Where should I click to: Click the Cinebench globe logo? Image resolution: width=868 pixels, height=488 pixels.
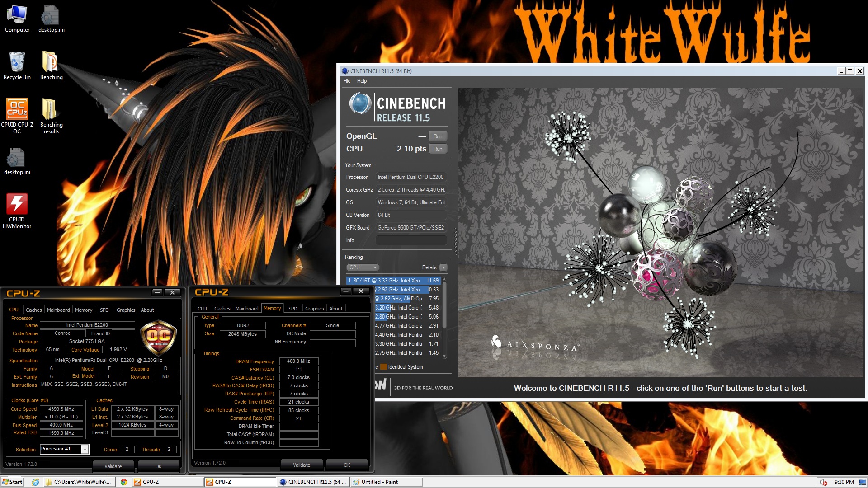(360, 103)
